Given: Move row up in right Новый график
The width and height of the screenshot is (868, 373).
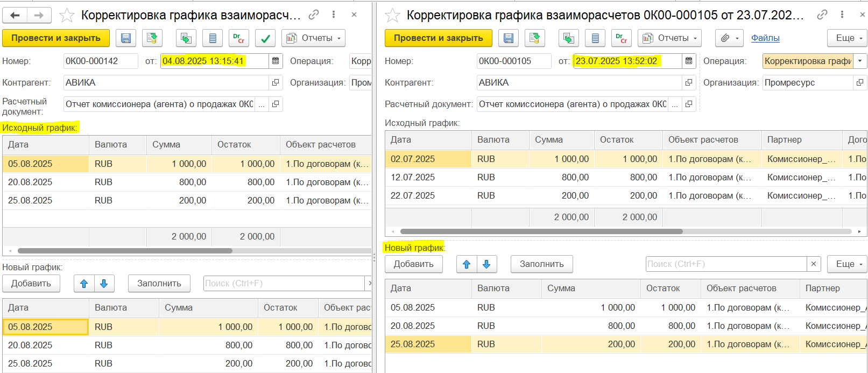Looking at the screenshot, I should pos(467,264).
